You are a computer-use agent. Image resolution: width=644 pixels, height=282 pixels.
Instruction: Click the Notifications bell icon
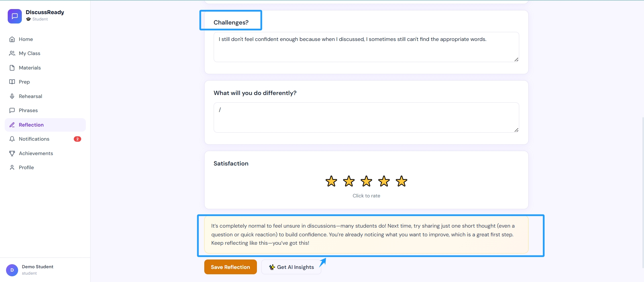pos(12,139)
